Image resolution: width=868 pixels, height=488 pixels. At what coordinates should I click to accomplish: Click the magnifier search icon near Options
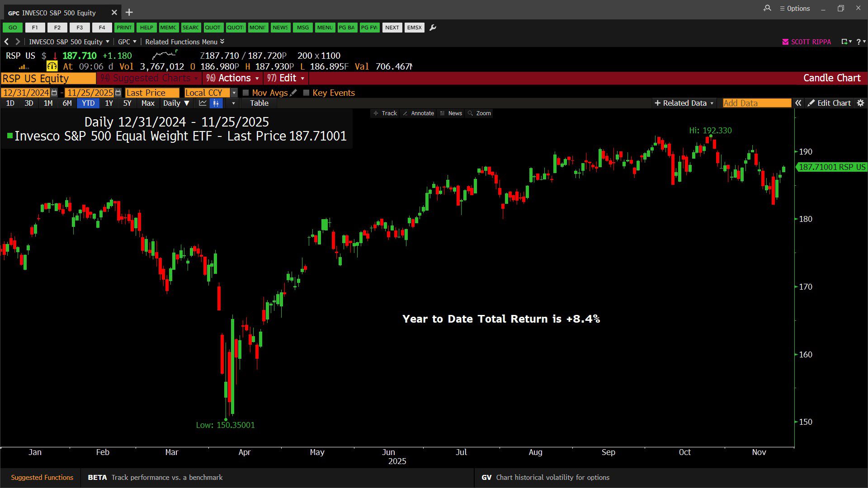coord(767,8)
